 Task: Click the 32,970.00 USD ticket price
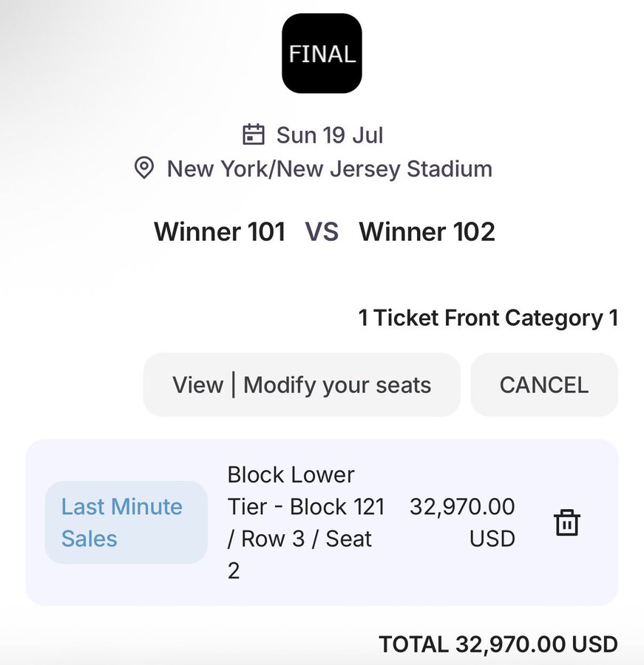tap(462, 522)
